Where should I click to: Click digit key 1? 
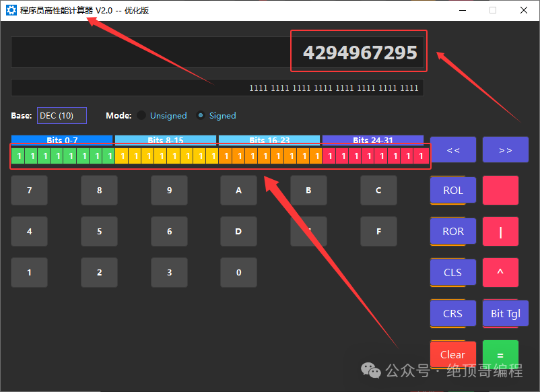point(29,272)
